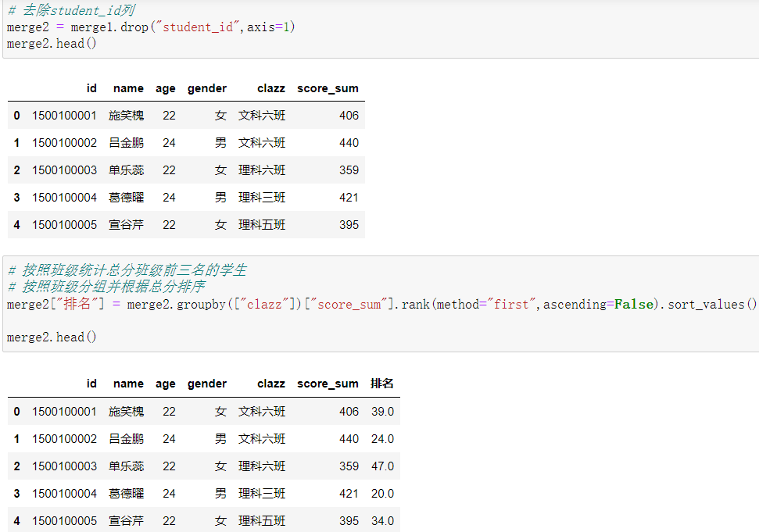The width and height of the screenshot is (759, 532).
Task: Select rank value 20.0 for 葛德曜
Action: (382, 493)
